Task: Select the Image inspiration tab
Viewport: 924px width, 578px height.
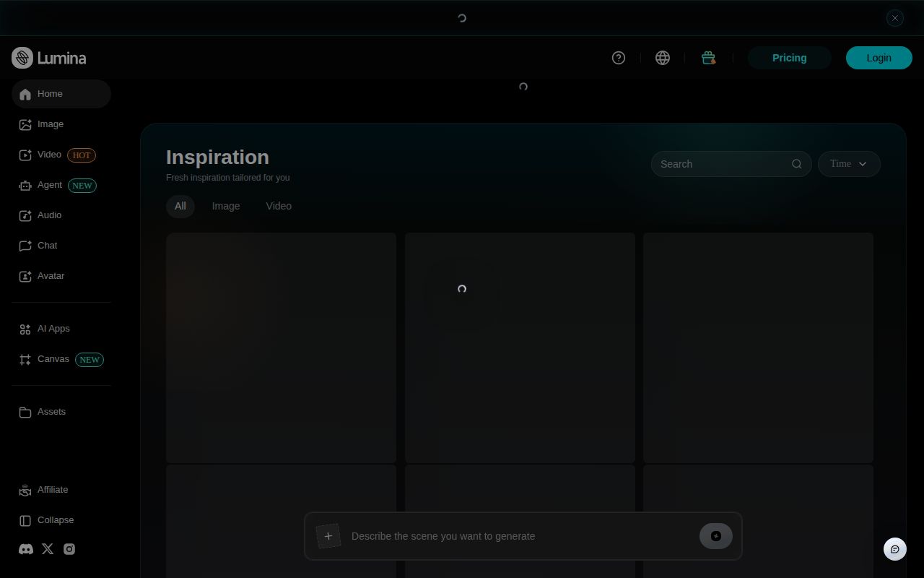Action: [x=226, y=206]
